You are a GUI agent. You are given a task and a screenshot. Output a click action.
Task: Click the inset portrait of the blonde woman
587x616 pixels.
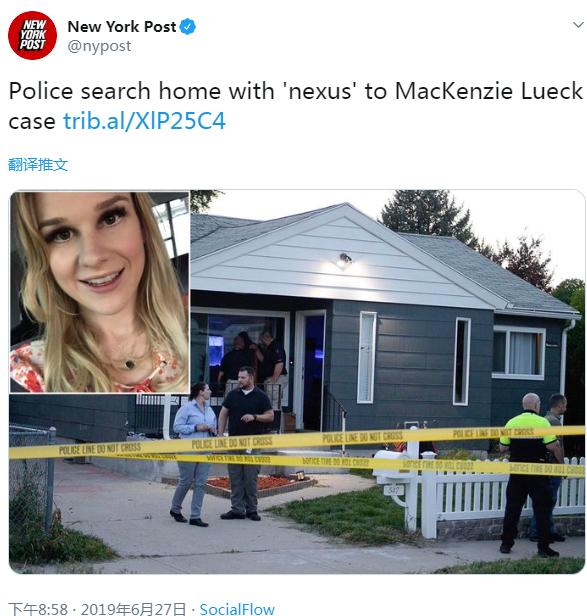point(99,292)
